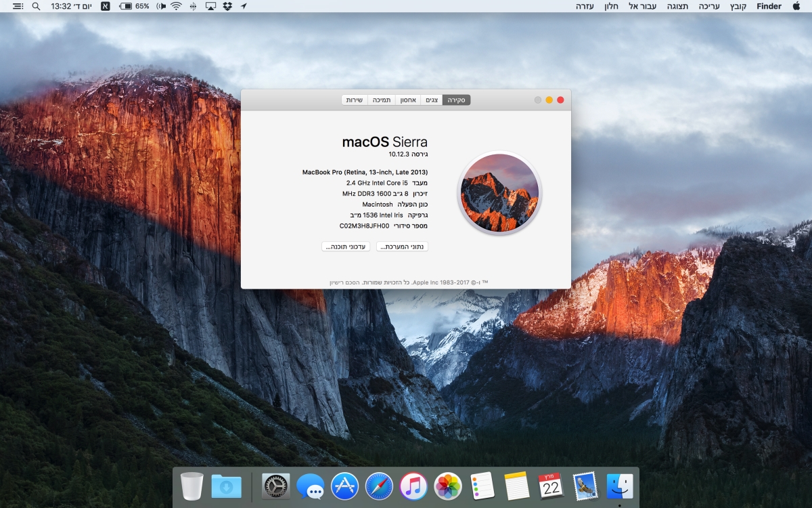
Task: Open the Notes app in the Dock
Action: coord(517,486)
